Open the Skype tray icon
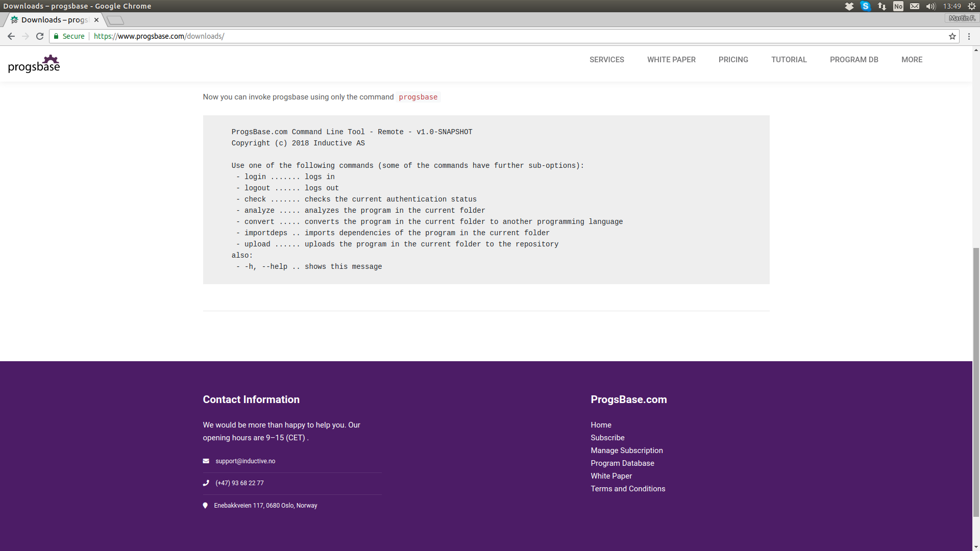This screenshot has height=551, width=980. point(866,6)
